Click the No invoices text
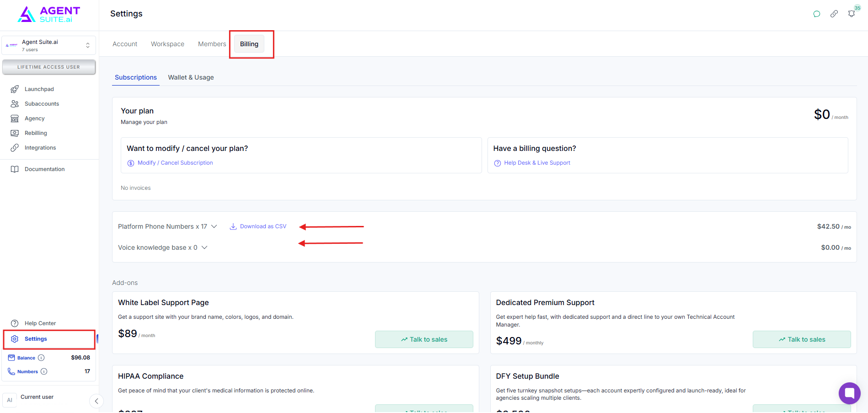Screen dimensions: 868x413 [x=135, y=188]
